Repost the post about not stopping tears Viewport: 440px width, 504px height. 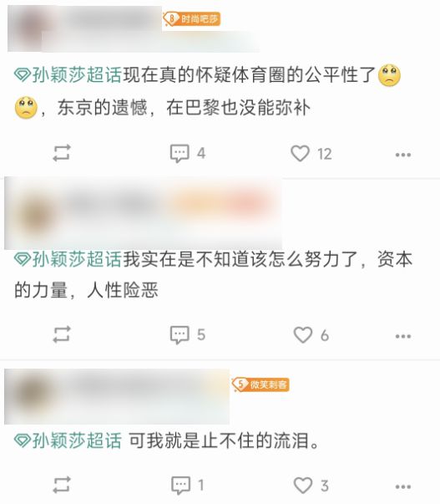[62, 485]
